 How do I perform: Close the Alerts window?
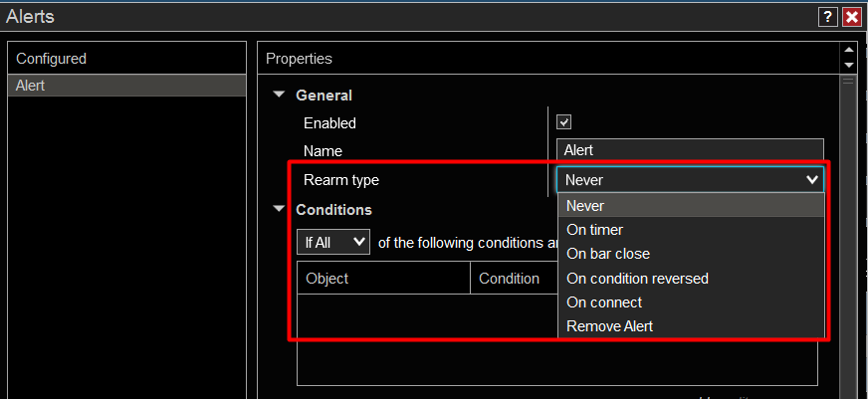click(x=851, y=17)
